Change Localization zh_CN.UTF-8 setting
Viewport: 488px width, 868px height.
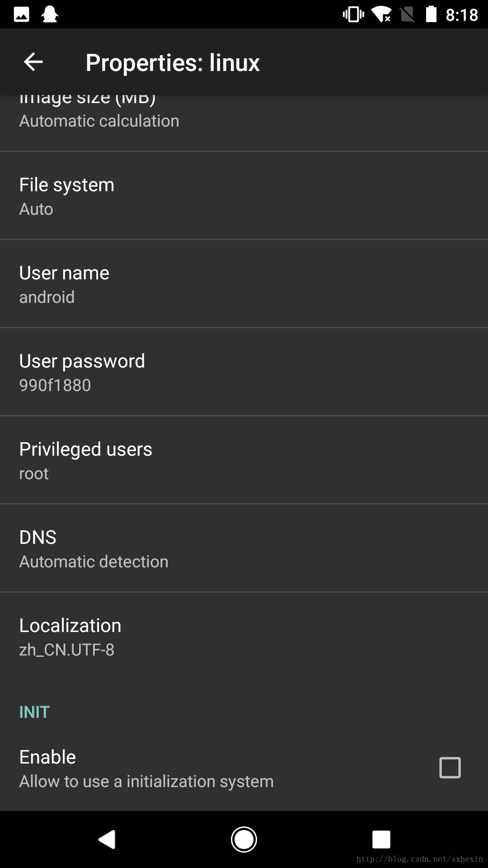tap(244, 637)
